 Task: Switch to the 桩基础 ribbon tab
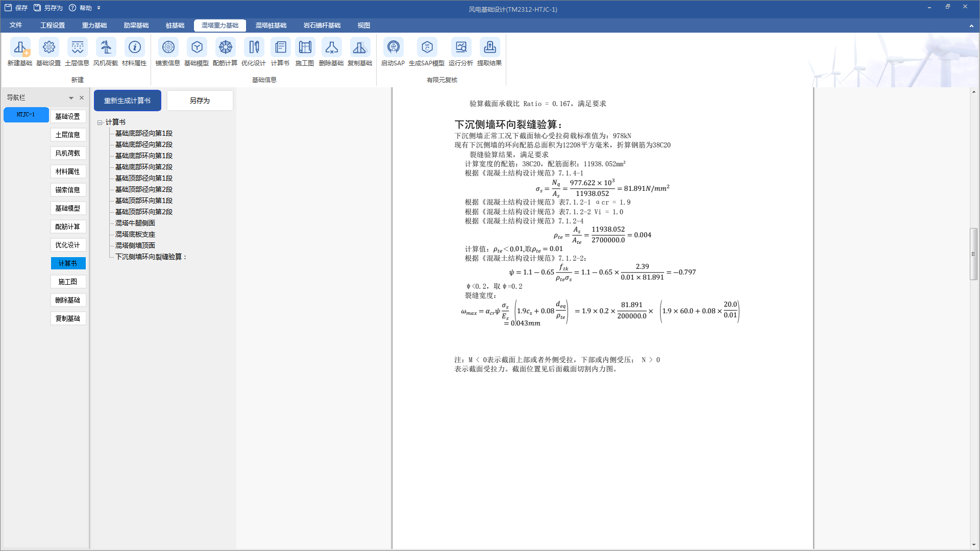175,26
